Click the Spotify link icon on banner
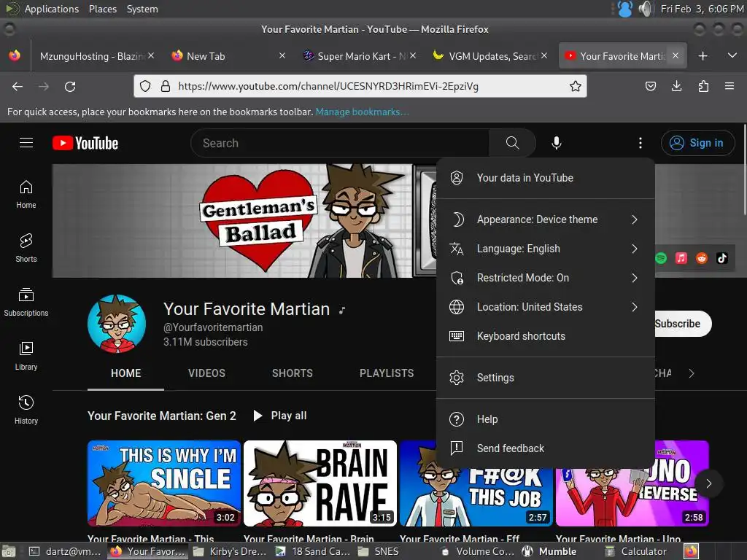Viewport: 747px width, 560px height. click(x=661, y=258)
